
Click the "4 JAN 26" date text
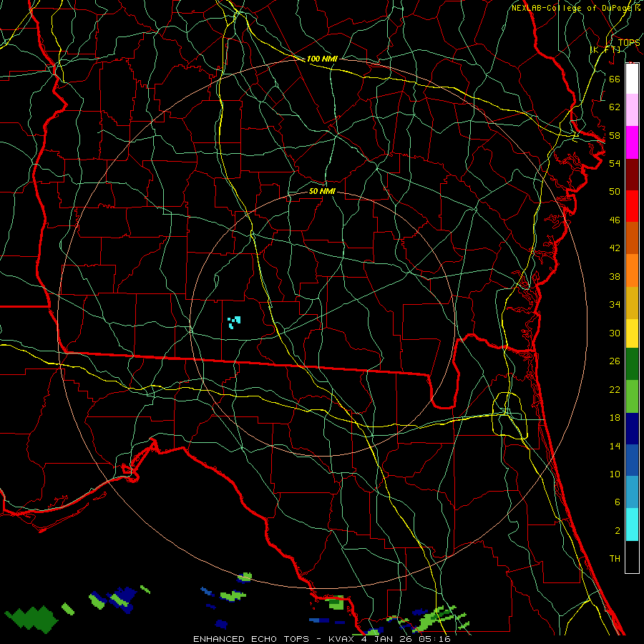coord(388,639)
